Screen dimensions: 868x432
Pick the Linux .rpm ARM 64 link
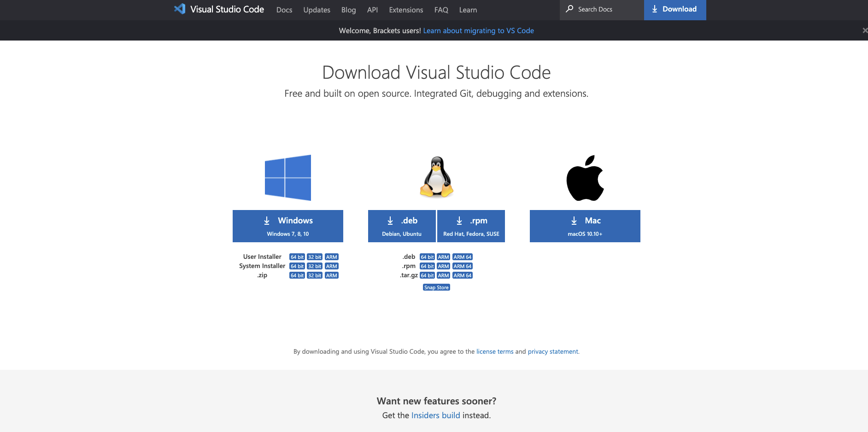point(463,266)
